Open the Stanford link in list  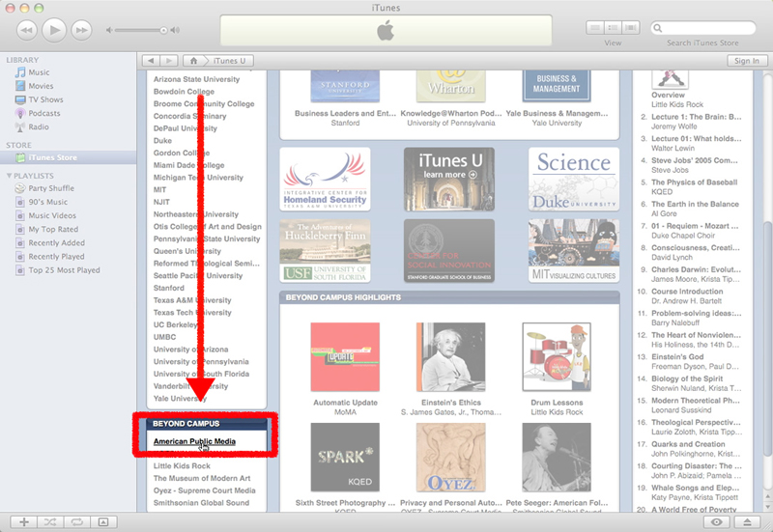[x=168, y=288]
